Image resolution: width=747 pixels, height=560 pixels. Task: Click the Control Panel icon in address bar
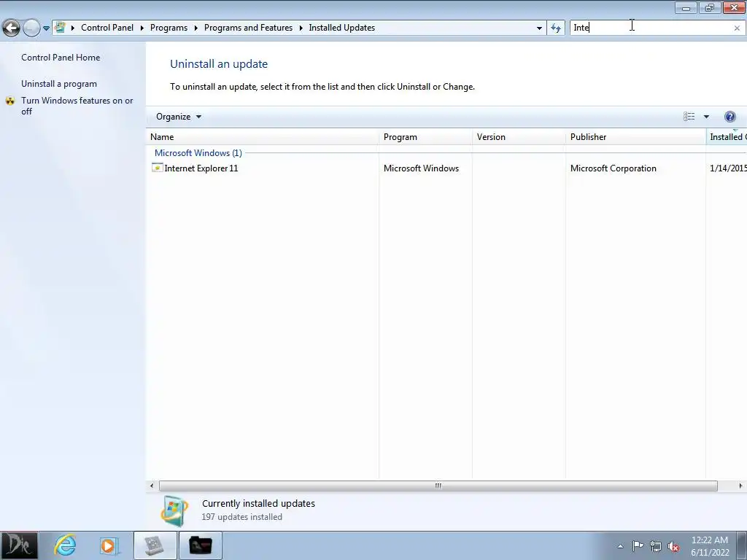point(60,28)
